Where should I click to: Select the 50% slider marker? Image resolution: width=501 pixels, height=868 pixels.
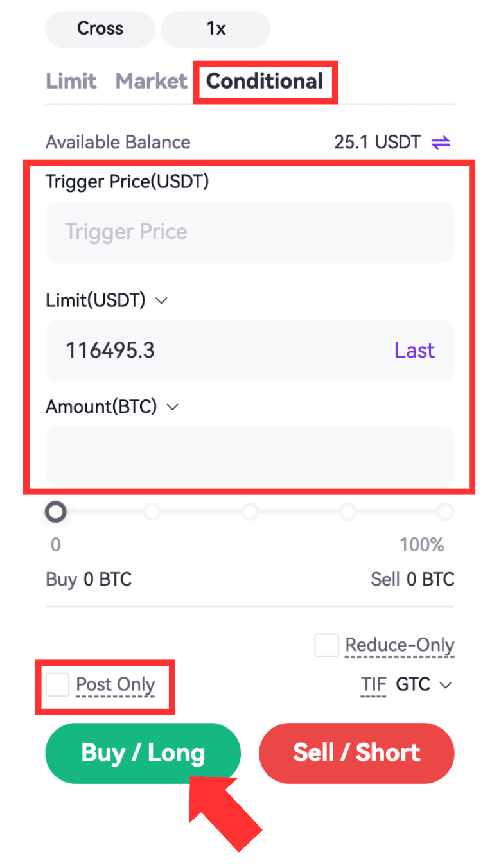pos(250,512)
